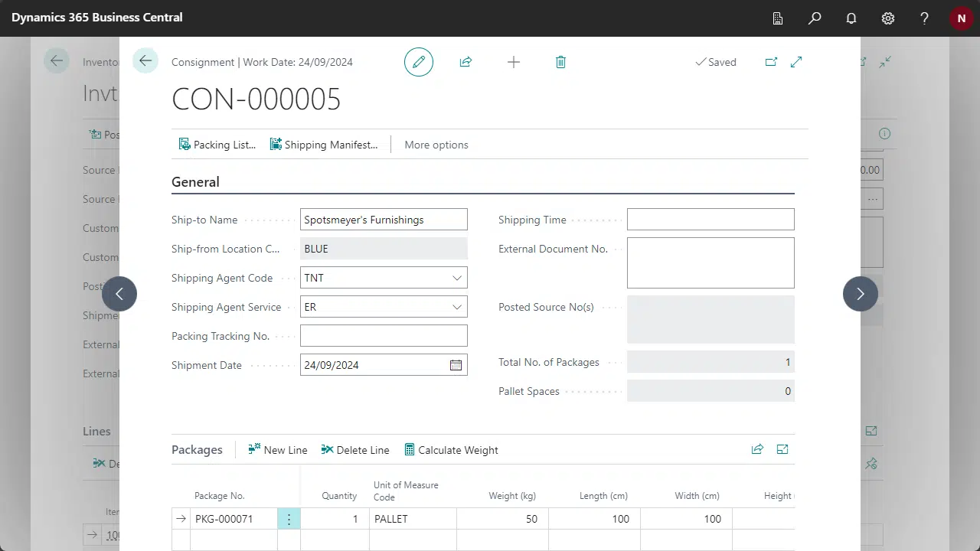Click New Line in Packages
Image resolution: width=980 pixels, height=551 pixels.
click(278, 450)
